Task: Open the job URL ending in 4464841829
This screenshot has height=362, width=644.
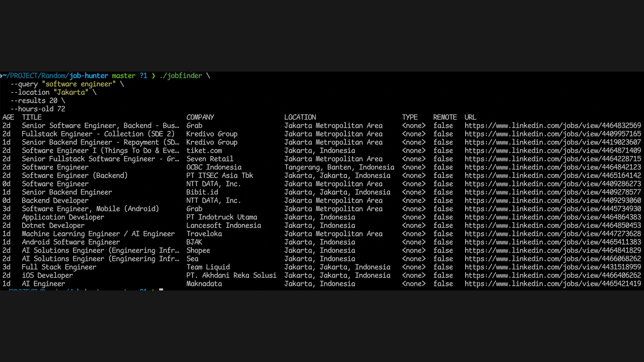Action: pyautogui.click(x=553, y=250)
